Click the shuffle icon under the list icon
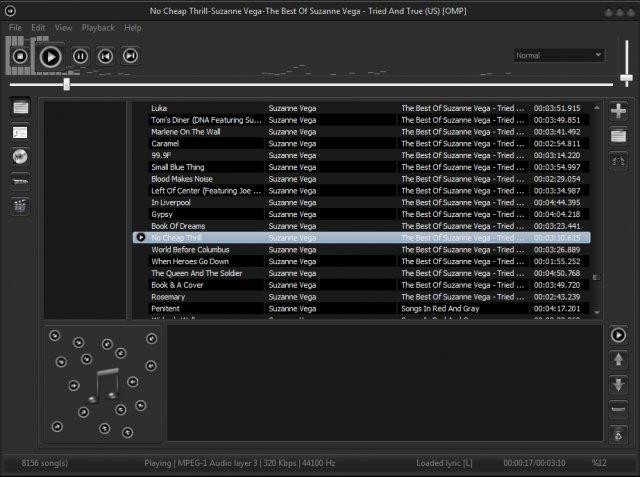The height and width of the screenshot is (477, 640). tap(618, 161)
